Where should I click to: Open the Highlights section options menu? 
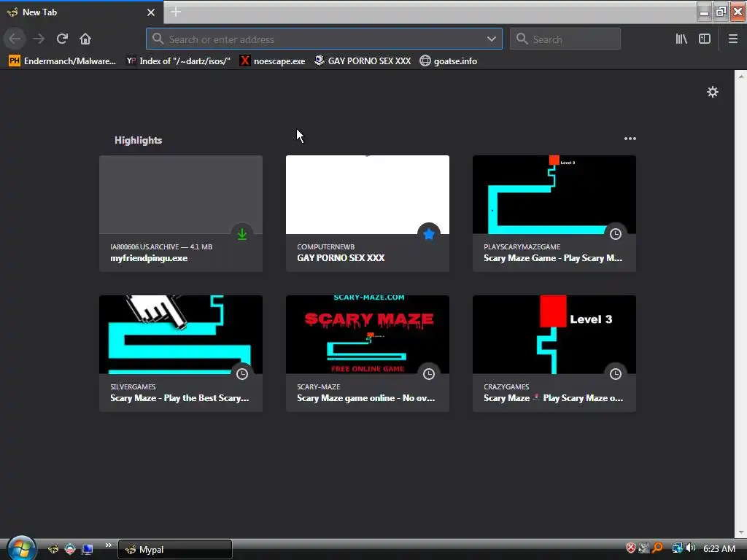click(630, 139)
